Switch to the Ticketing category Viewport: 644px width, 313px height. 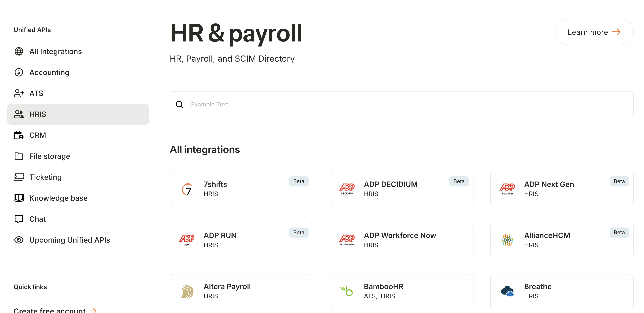pos(78,177)
